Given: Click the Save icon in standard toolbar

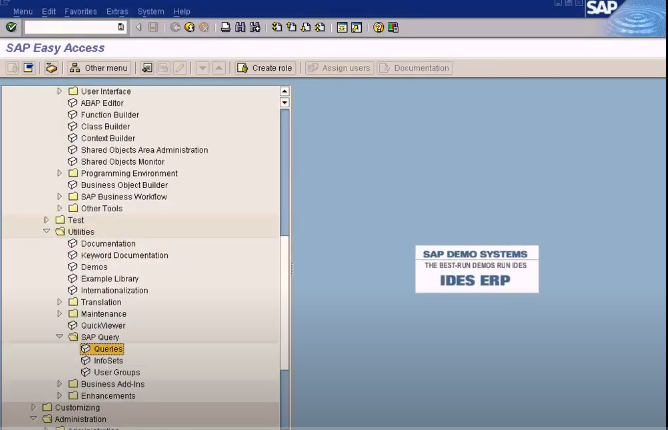Looking at the screenshot, I should (x=153, y=27).
